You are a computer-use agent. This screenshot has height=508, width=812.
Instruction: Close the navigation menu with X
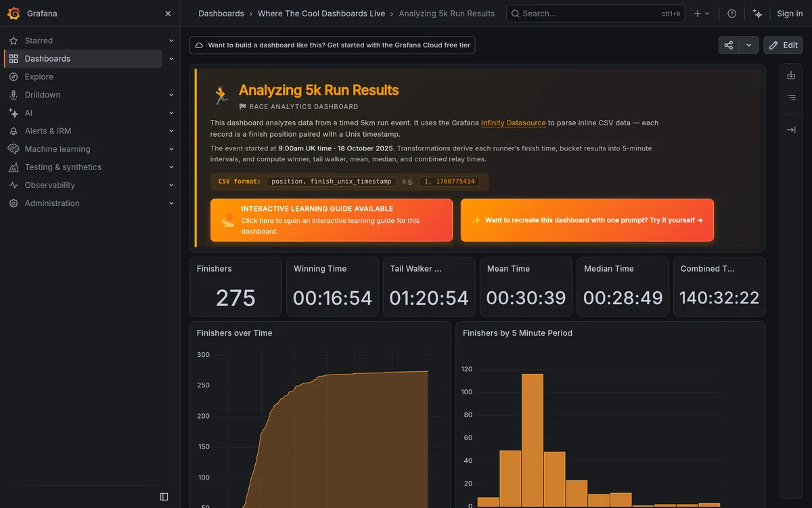[x=168, y=14]
